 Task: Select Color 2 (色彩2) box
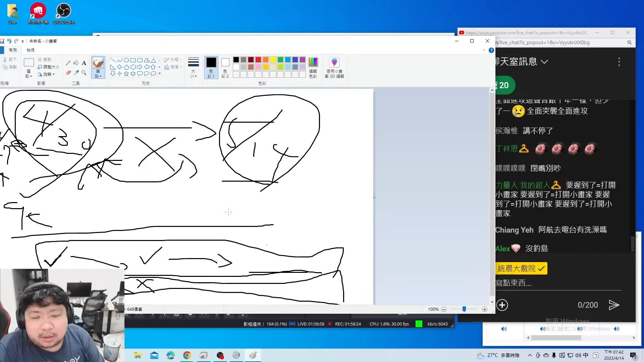pyautogui.click(x=225, y=68)
